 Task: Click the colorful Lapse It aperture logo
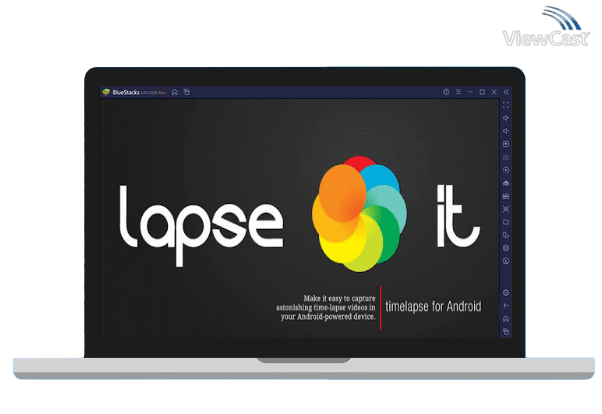point(359,214)
